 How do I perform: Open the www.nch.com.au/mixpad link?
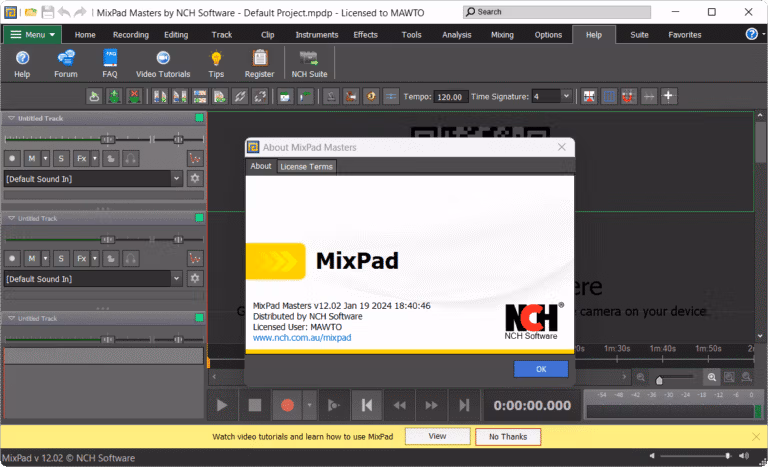302,338
